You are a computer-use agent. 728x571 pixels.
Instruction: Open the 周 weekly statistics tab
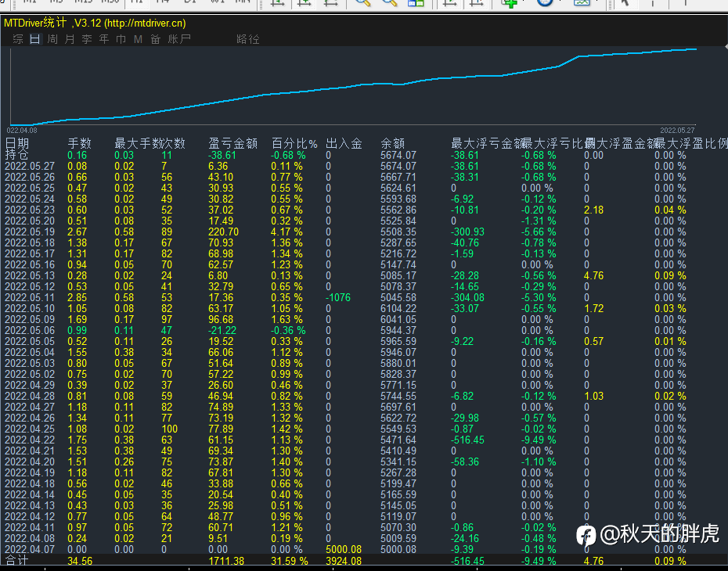[52, 39]
